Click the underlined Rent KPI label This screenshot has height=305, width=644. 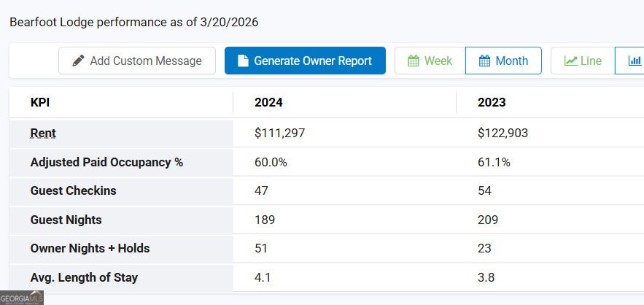pyautogui.click(x=43, y=133)
